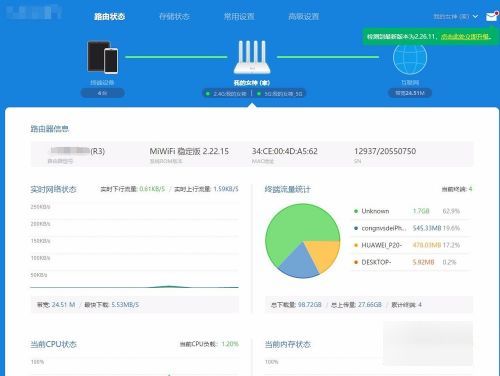Click the 5G WiFi status indicator

[x=280, y=94]
